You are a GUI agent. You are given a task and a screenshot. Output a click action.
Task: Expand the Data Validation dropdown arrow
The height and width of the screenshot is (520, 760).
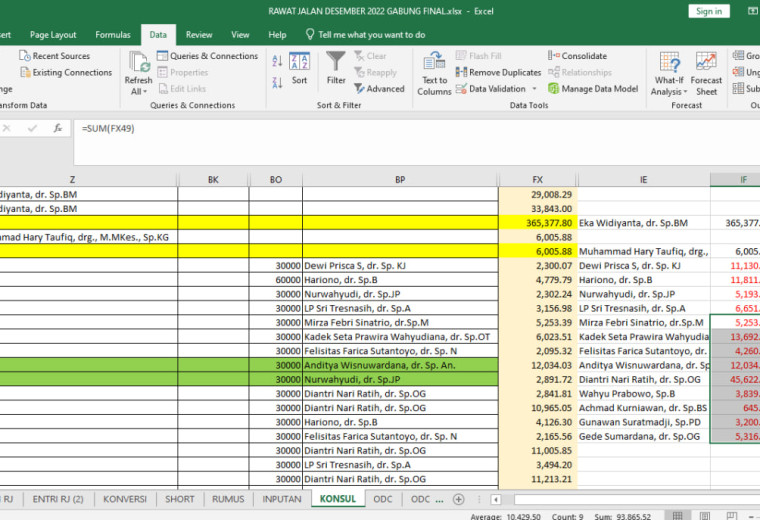pyautogui.click(x=535, y=89)
